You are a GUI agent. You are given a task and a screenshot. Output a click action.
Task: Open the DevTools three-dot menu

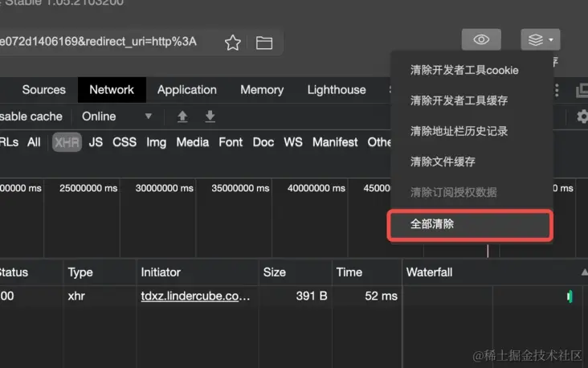click(x=557, y=90)
